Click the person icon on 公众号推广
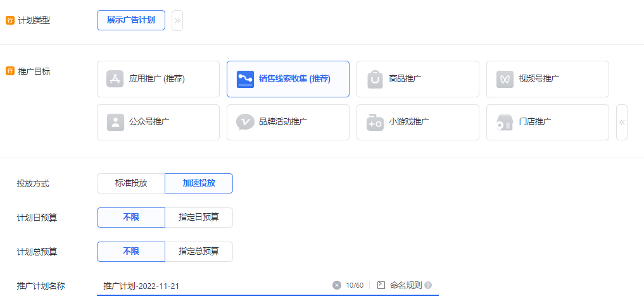 [115, 122]
